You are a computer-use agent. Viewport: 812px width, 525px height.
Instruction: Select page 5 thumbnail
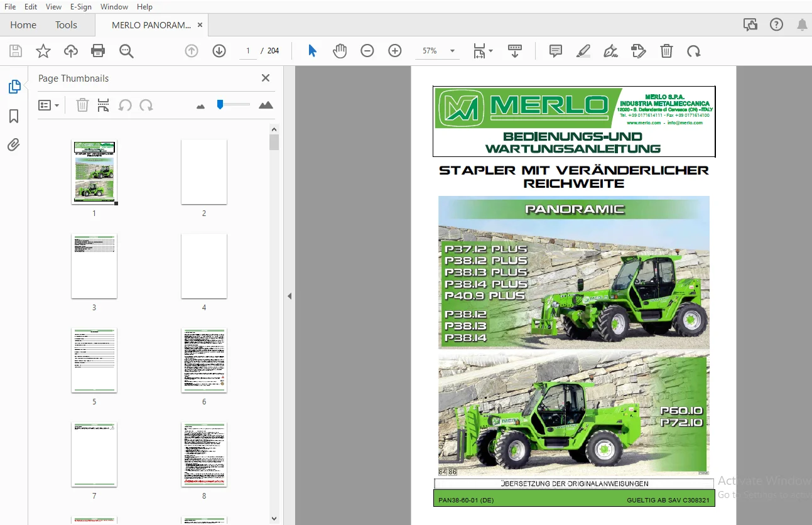tap(94, 360)
